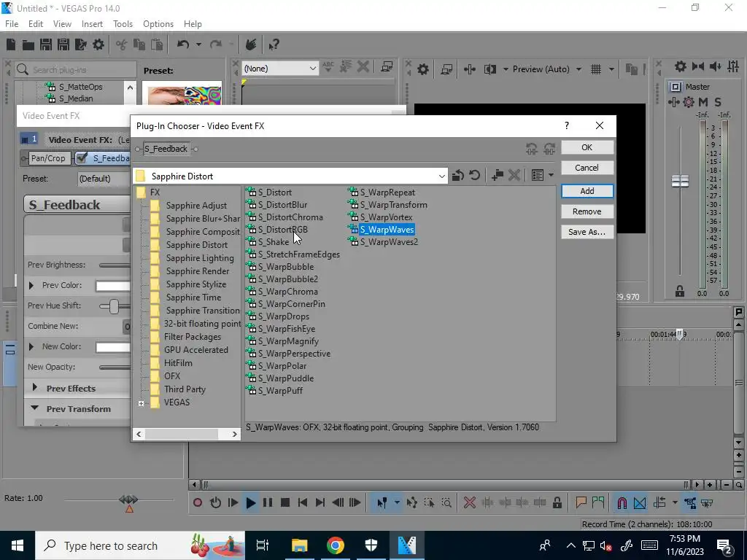
Task: Click the Open folder icon in toolbar
Action: point(28,44)
